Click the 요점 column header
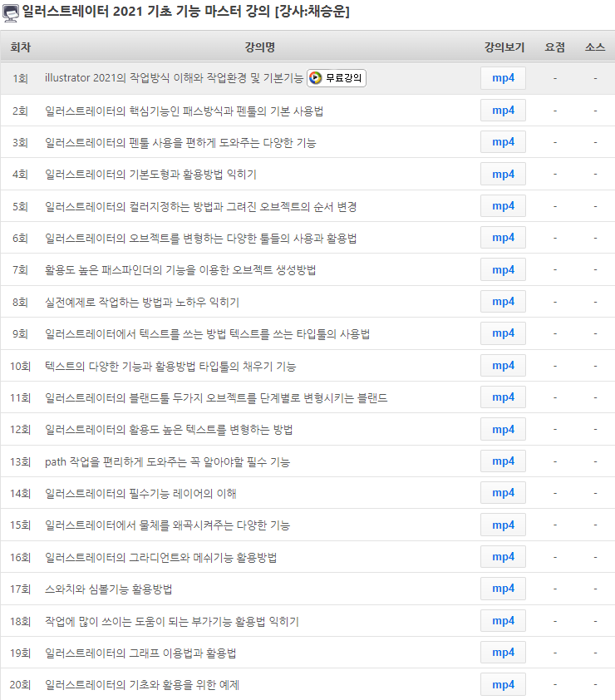This screenshot has height=700, width=615. [x=555, y=47]
